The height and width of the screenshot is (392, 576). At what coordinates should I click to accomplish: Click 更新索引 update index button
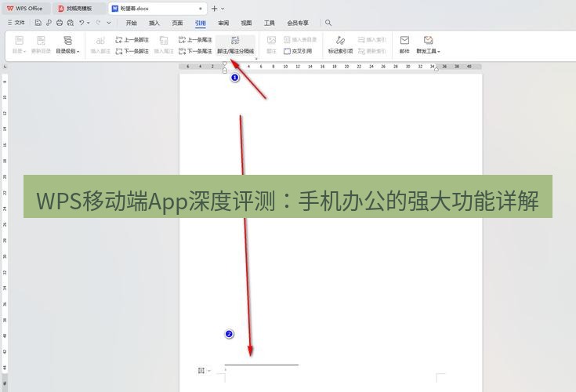click(x=371, y=51)
